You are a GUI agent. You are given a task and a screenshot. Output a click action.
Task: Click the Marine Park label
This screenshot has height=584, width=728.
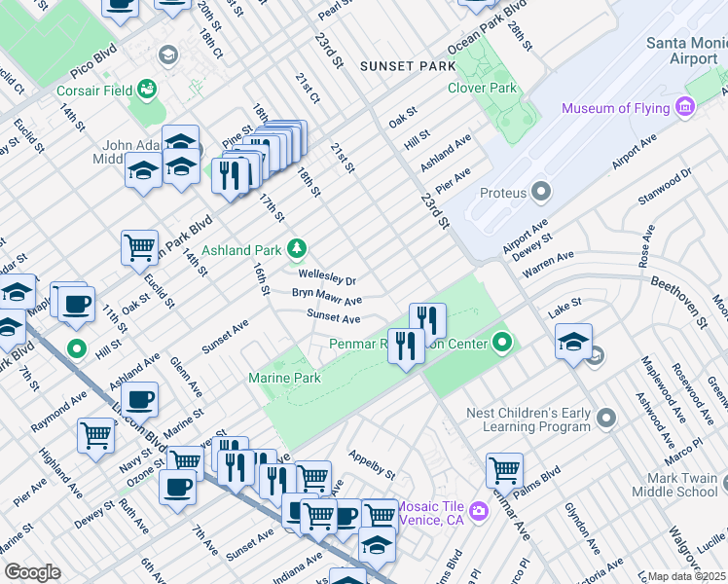284,378
